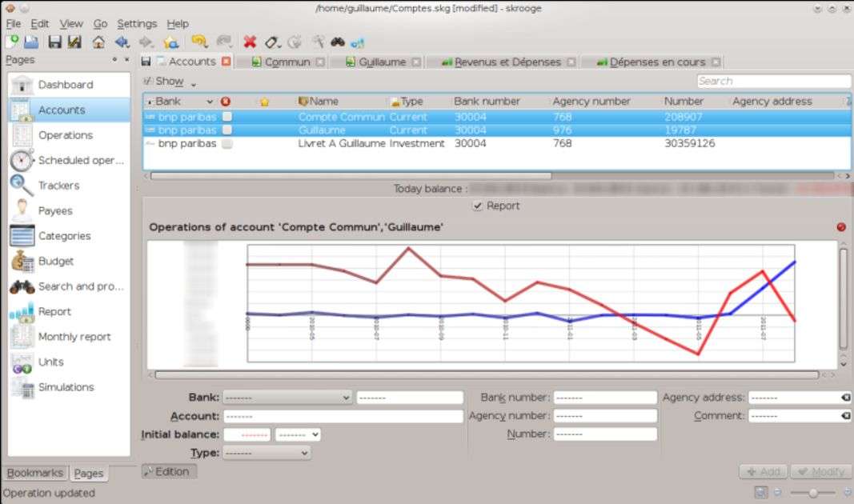Open the Simulations page

[x=69, y=387]
